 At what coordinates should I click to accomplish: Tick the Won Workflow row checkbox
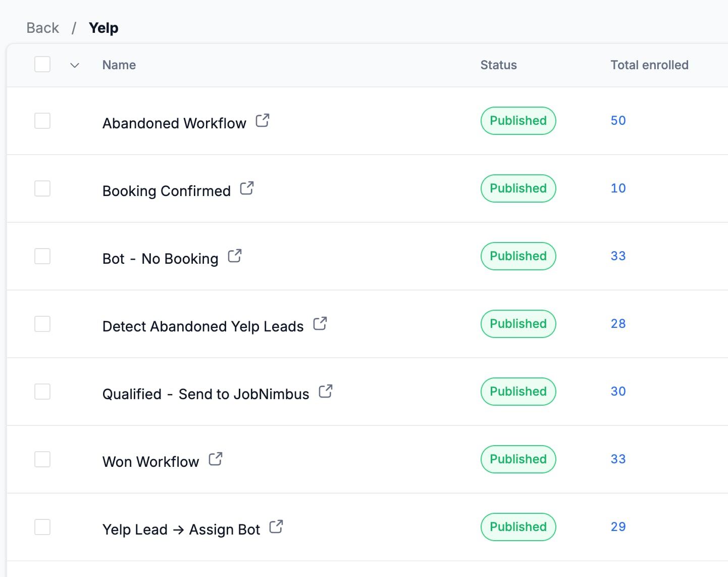coord(42,459)
